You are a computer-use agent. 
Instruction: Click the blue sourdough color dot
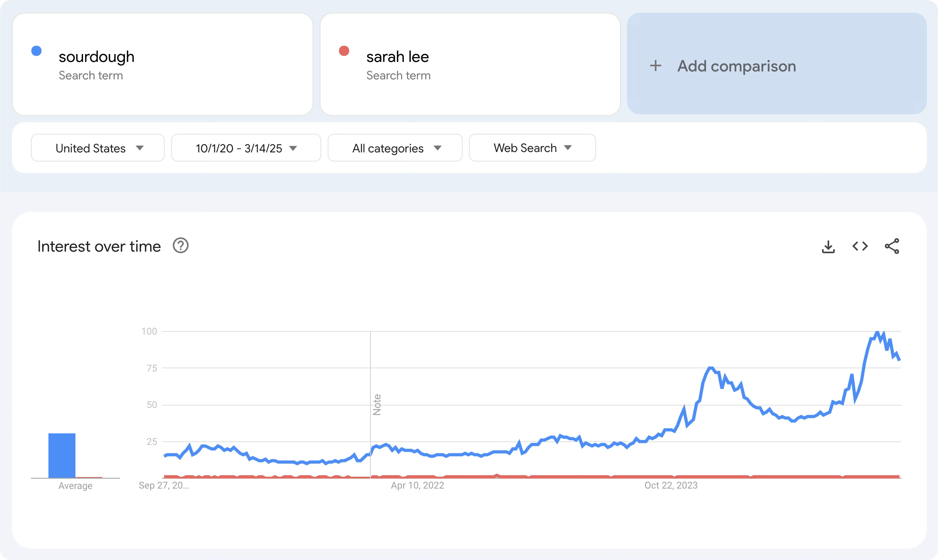click(x=37, y=51)
